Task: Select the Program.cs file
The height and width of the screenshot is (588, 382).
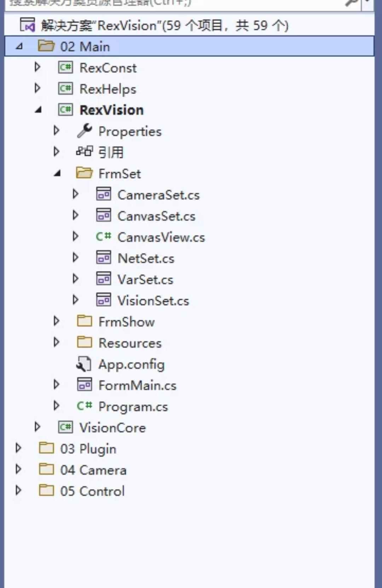Action: 133,407
